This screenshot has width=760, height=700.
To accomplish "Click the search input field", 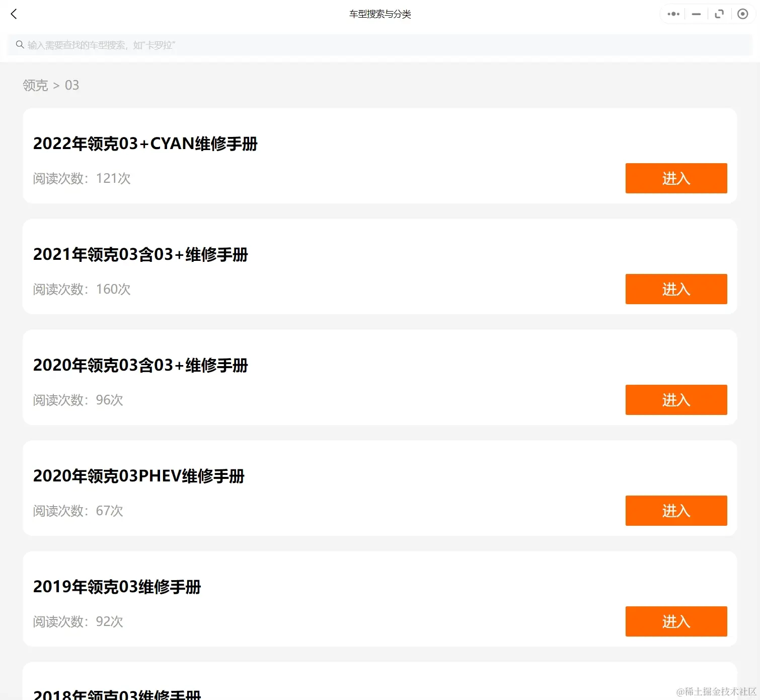I will [x=201, y=45].
